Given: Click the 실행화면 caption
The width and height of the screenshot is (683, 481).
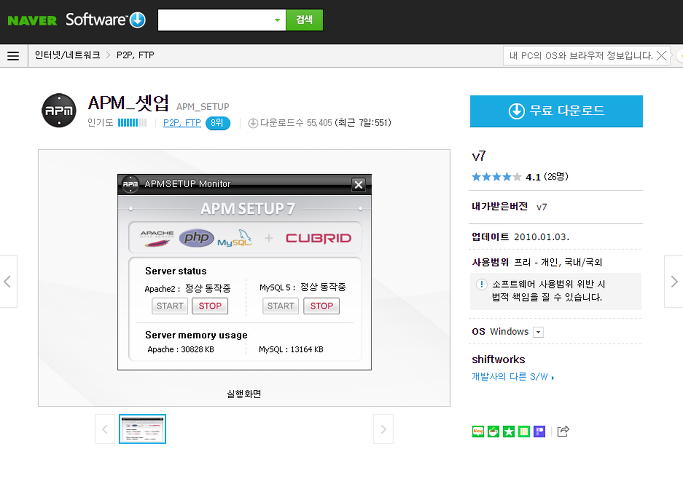Looking at the screenshot, I should pos(244,394).
